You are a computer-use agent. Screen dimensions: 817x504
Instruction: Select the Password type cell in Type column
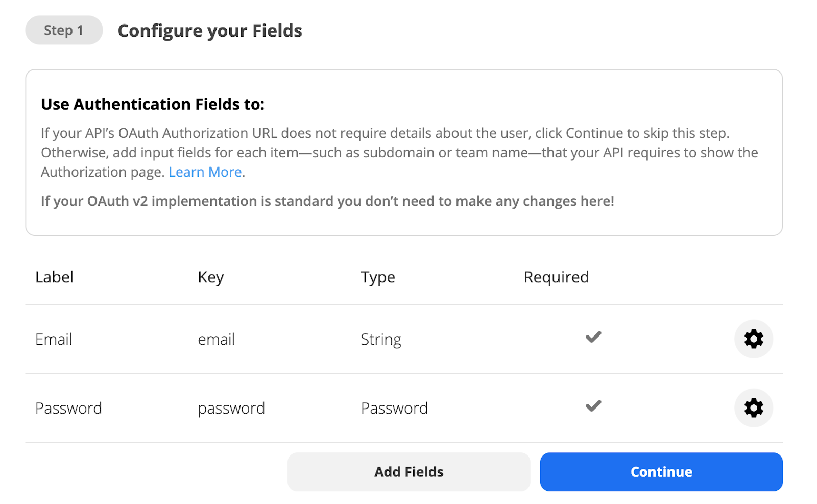(394, 409)
